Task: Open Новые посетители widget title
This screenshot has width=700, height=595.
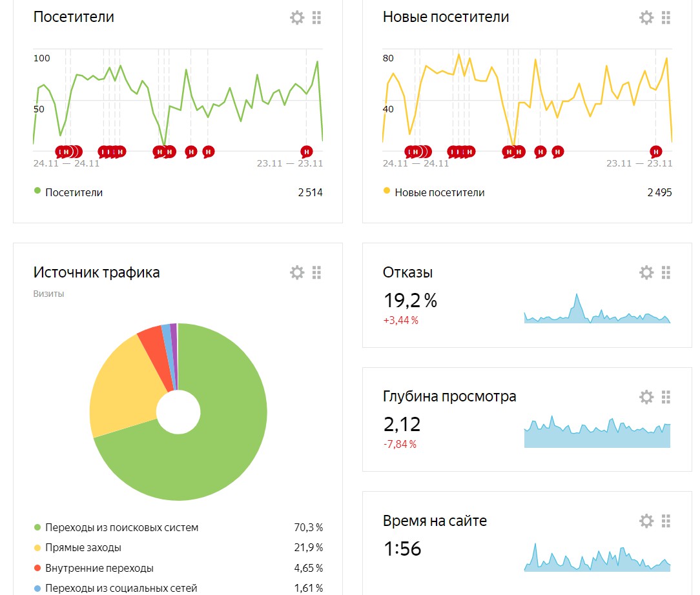Action: tap(446, 17)
